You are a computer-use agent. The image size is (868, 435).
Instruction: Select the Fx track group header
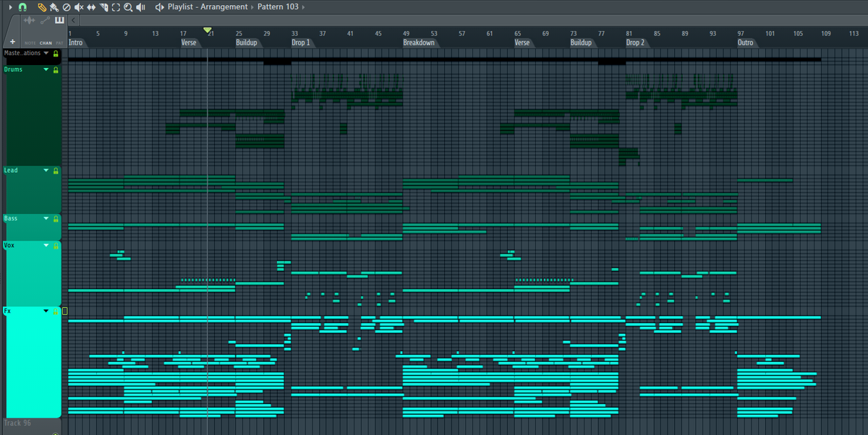tap(32, 362)
